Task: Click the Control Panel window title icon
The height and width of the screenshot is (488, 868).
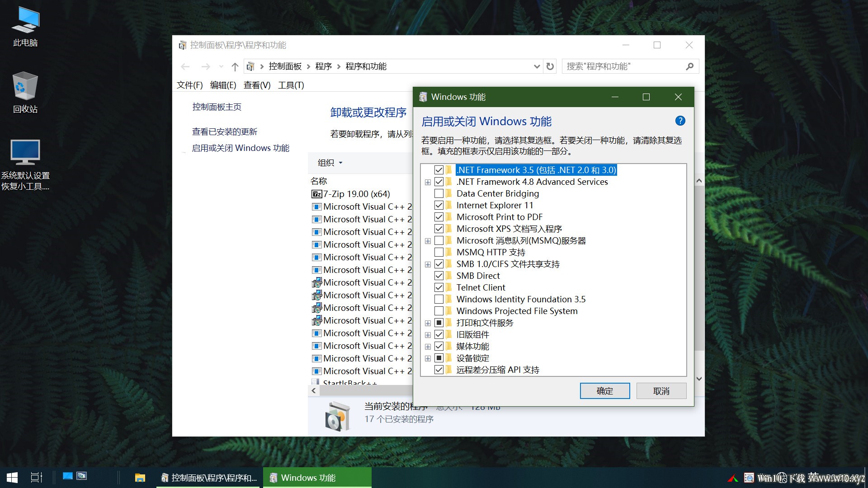Action: (183, 45)
